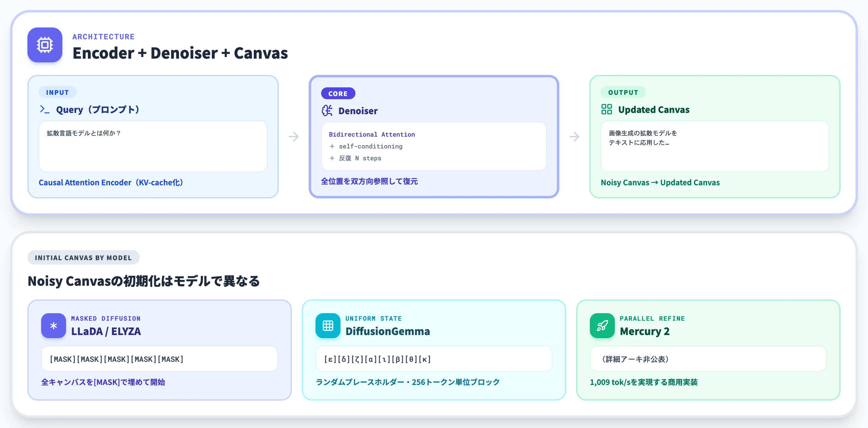Click the Greek-letter token box in DiffusionGemma
The height and width of the screenshot is (428, 868).
(434, 359)
